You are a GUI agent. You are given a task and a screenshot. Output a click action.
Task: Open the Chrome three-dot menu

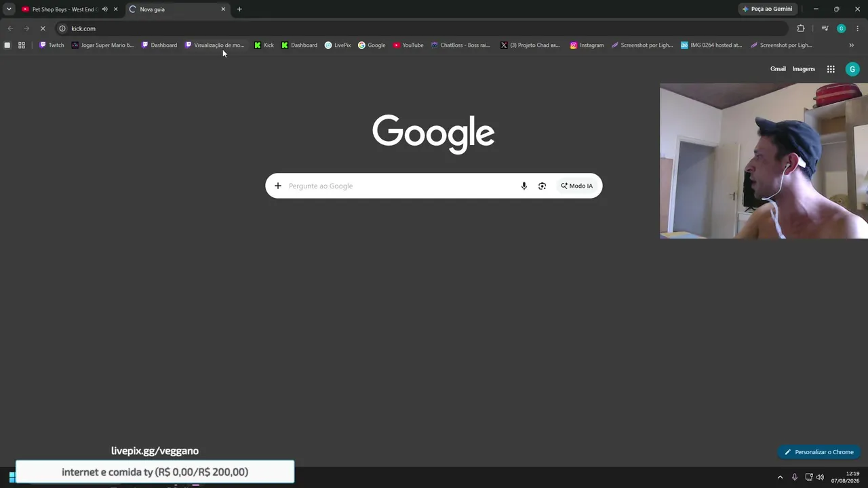pyautogui.click(x=858, y=28)
